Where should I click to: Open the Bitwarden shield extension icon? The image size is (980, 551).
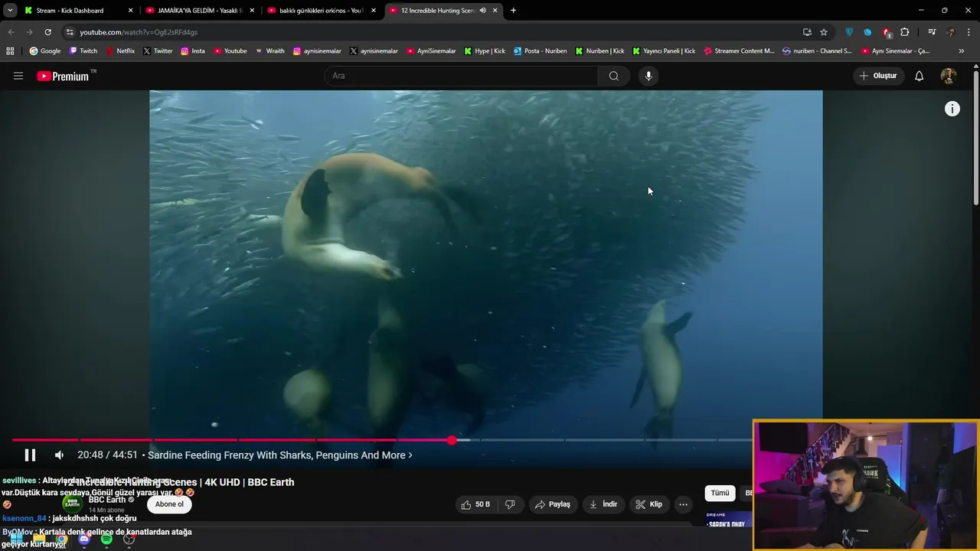point(849,32)
